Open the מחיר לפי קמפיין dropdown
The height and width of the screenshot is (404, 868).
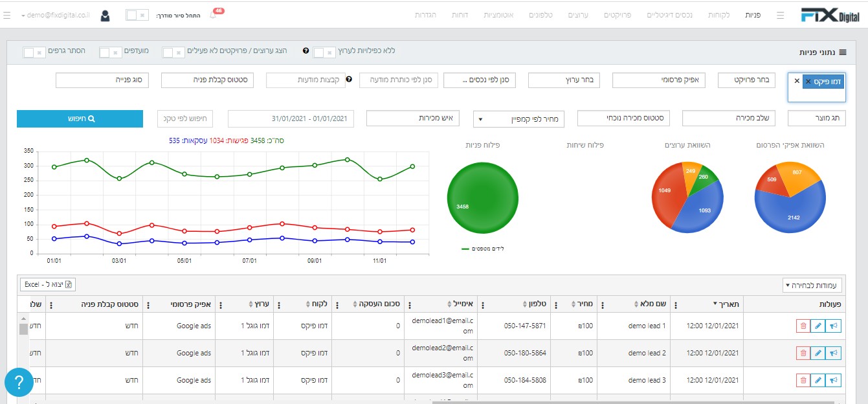point(519,118)
